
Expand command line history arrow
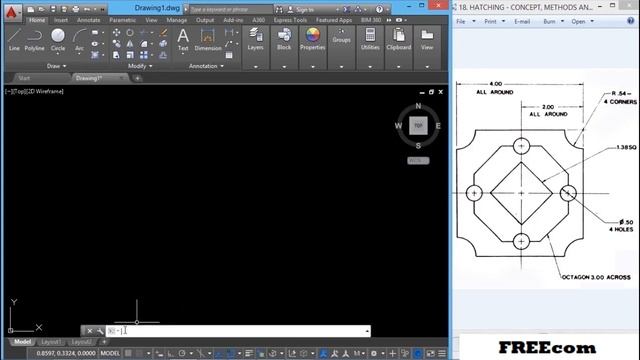[x=367, y=331]
